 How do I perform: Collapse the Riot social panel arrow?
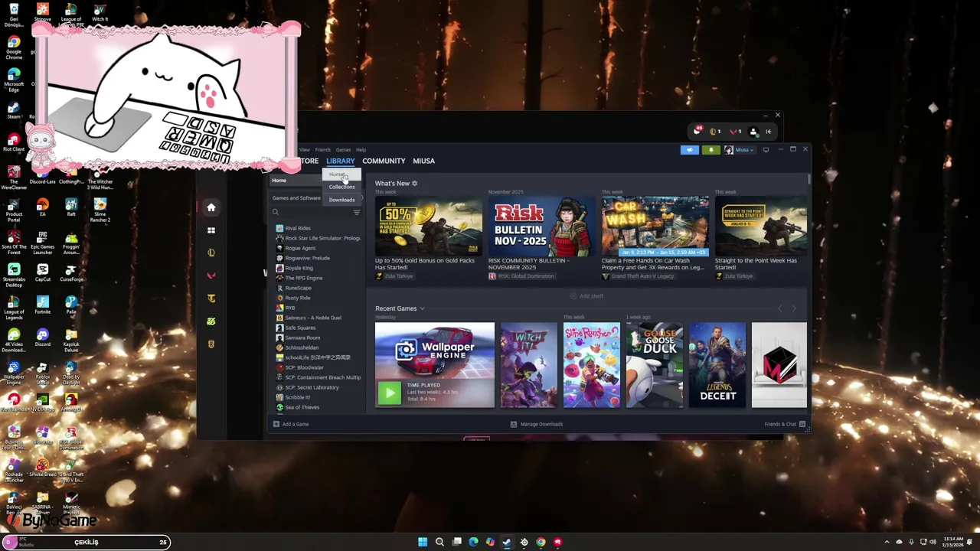769,132
